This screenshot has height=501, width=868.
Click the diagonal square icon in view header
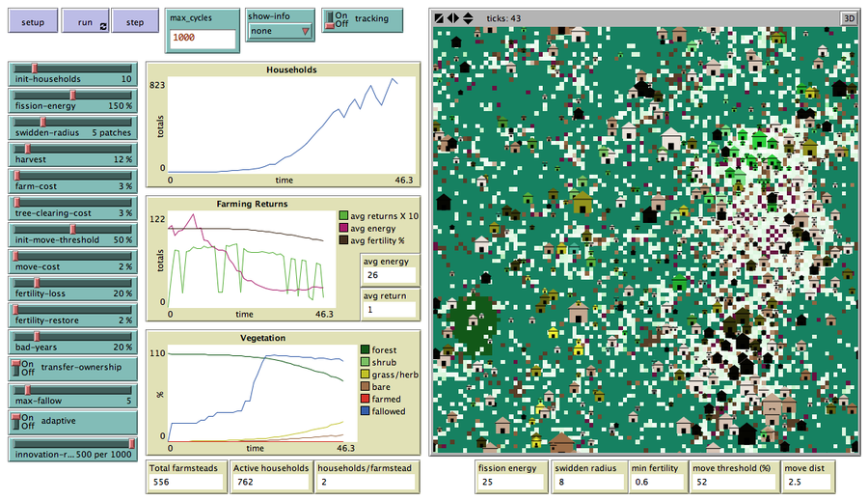(440, 18)
